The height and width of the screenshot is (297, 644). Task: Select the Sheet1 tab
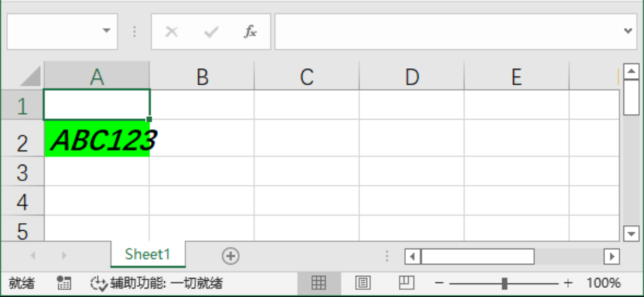pyautogui.click(x=148, y=255)
